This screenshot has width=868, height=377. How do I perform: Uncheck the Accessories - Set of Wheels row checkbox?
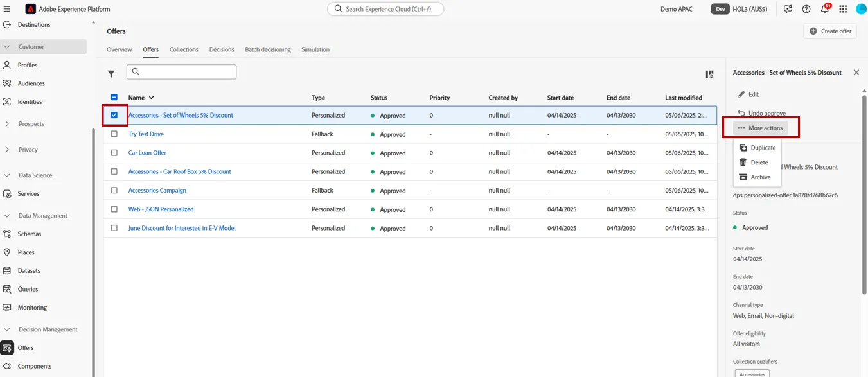114,115
